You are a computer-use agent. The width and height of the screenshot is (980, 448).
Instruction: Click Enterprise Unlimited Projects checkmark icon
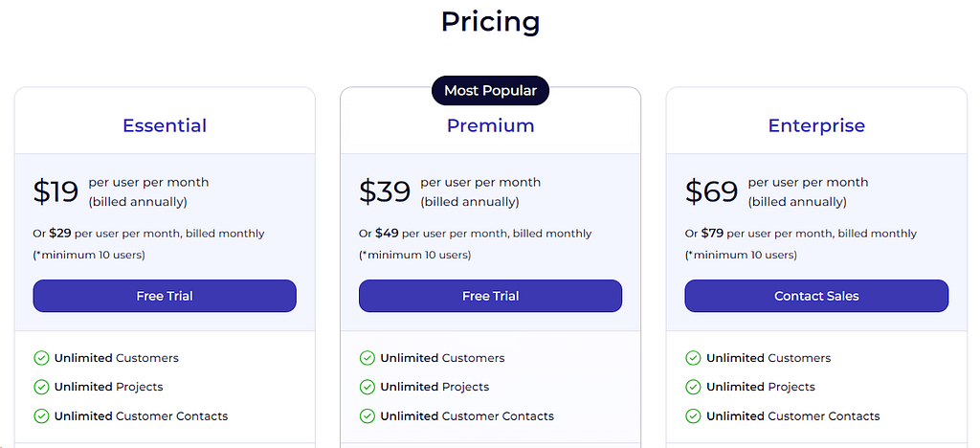tap(693, 387)
